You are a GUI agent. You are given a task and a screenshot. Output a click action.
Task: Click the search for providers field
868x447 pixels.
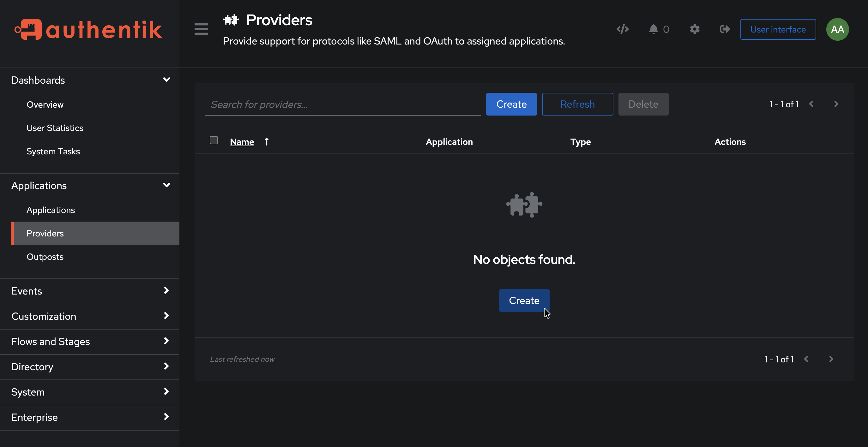coord(342,104)
